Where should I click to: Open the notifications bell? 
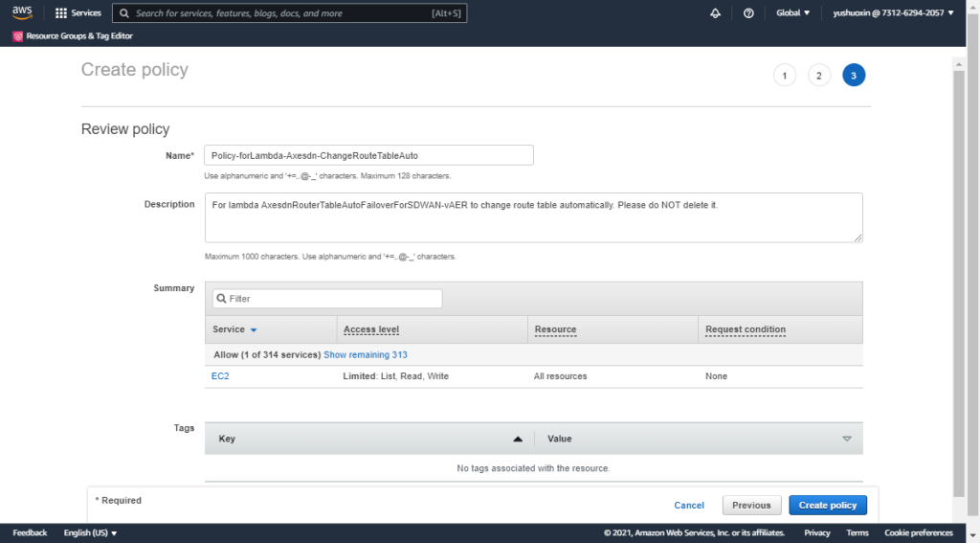[x=715, y=13]
